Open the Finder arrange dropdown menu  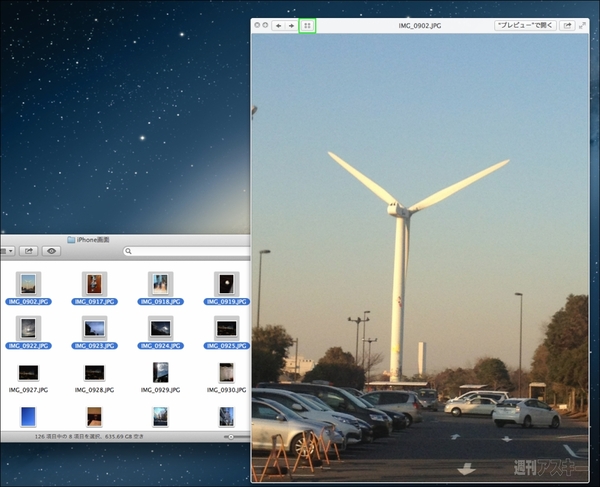[5, 252]
